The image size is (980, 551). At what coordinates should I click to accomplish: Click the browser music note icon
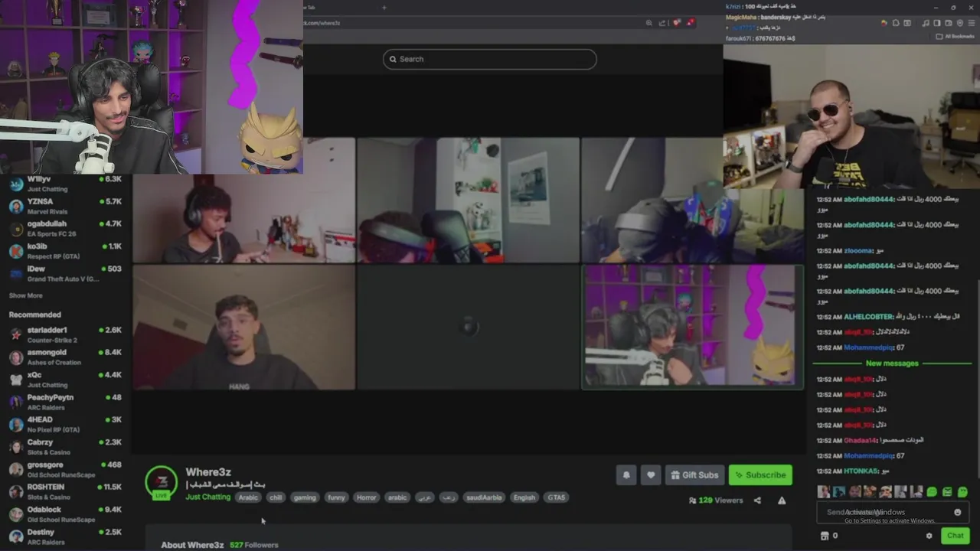point(926,23)
